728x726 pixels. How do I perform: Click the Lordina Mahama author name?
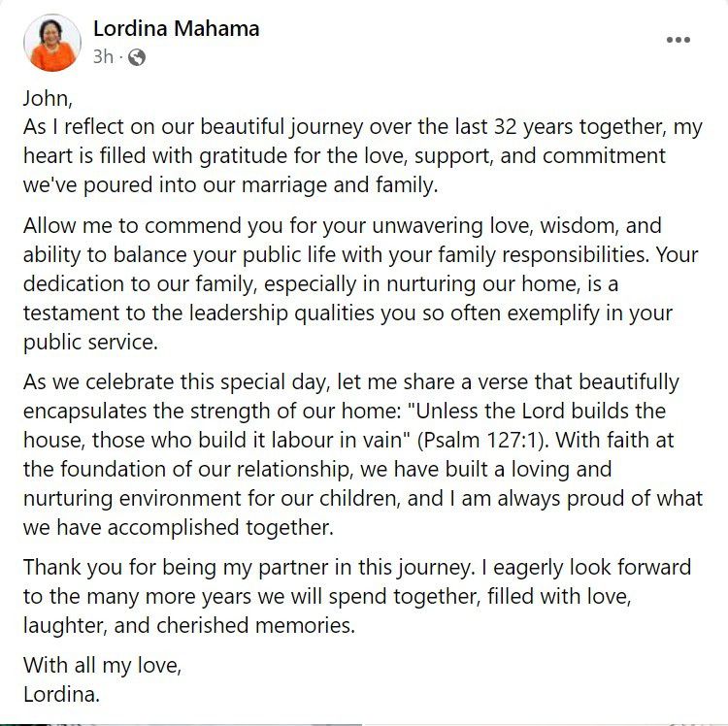pyautogui.click(x=176, y=28)
